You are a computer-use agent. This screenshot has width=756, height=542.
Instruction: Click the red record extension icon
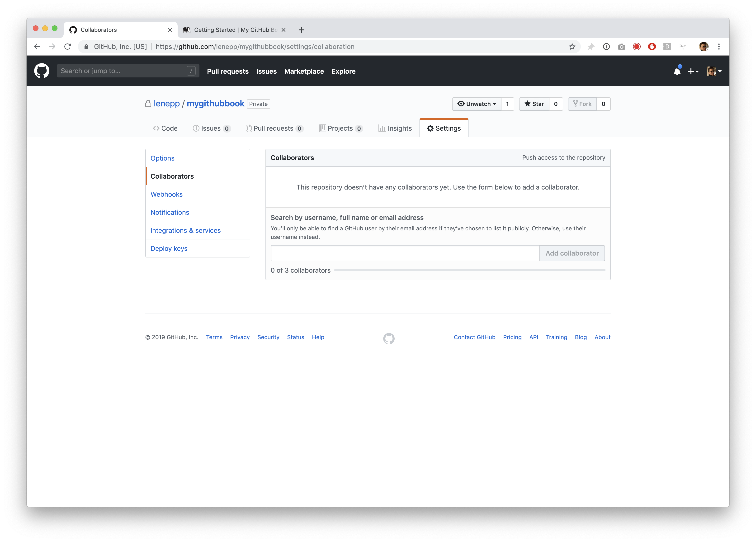[x=637, y=47]
